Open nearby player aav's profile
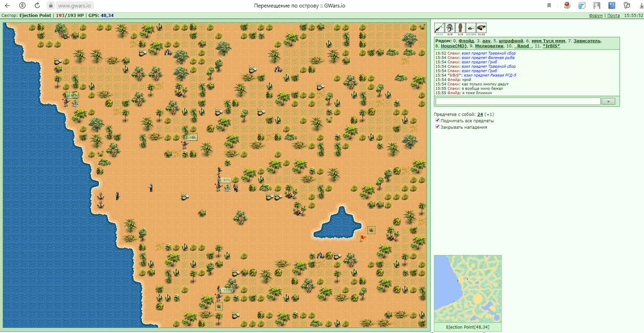 487,40
